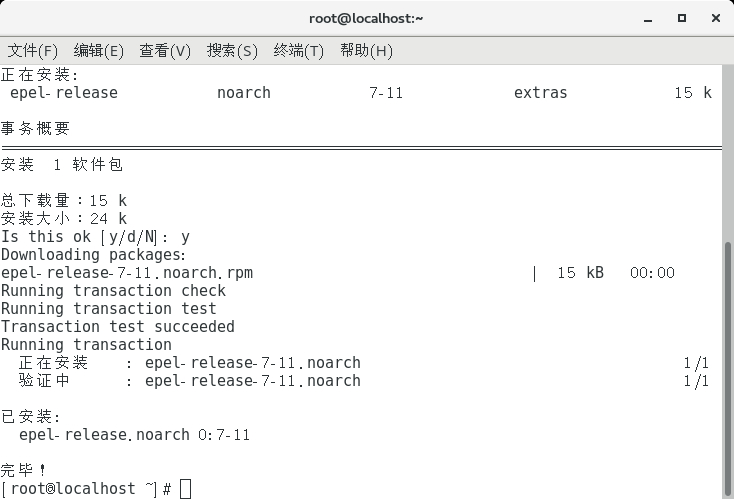Click the 安装大小：24 k line
The width and height of the screenshot is (734, 499).
point(64,219)
